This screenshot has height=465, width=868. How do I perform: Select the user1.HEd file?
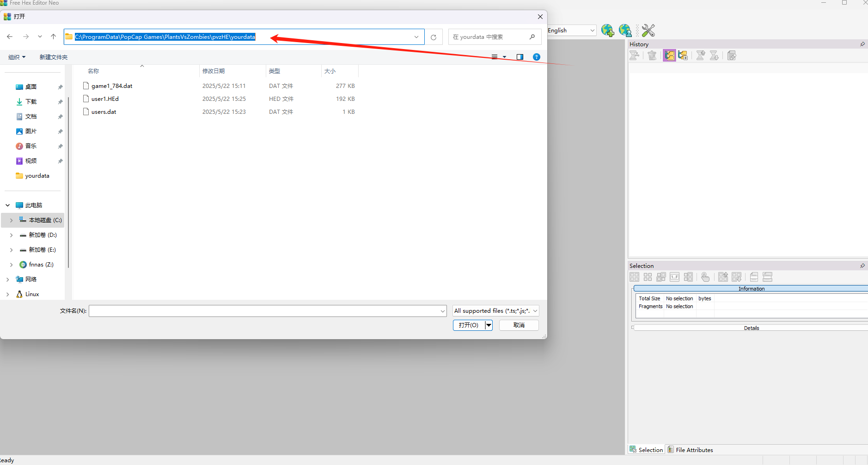tap(105, 99)
